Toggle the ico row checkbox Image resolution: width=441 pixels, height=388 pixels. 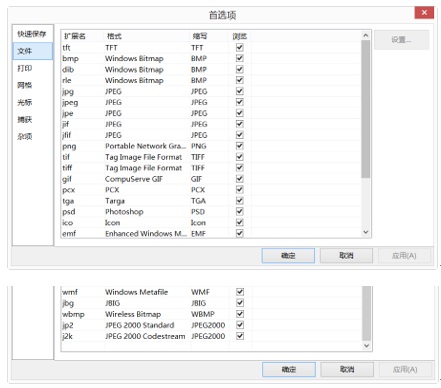click(239, 222)
